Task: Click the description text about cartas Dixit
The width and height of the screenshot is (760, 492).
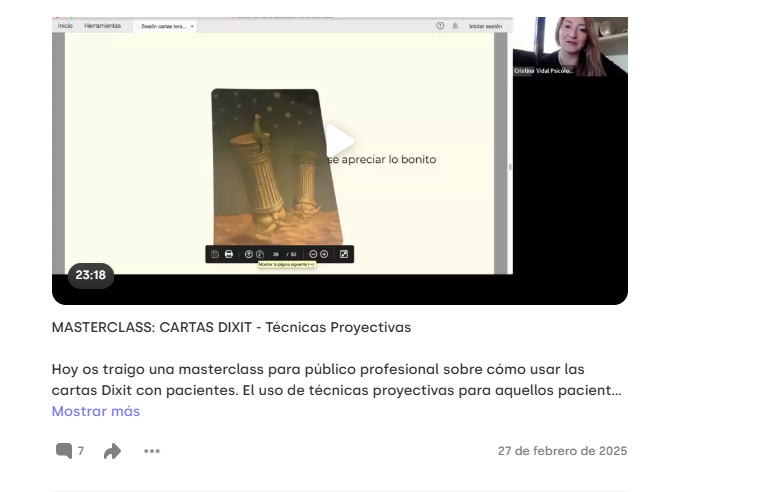Action: tap(336, 380)
